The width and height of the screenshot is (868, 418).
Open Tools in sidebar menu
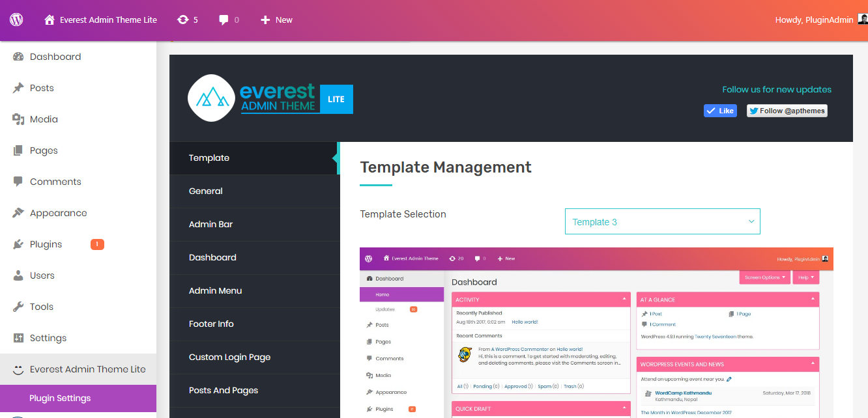point(78,307)
